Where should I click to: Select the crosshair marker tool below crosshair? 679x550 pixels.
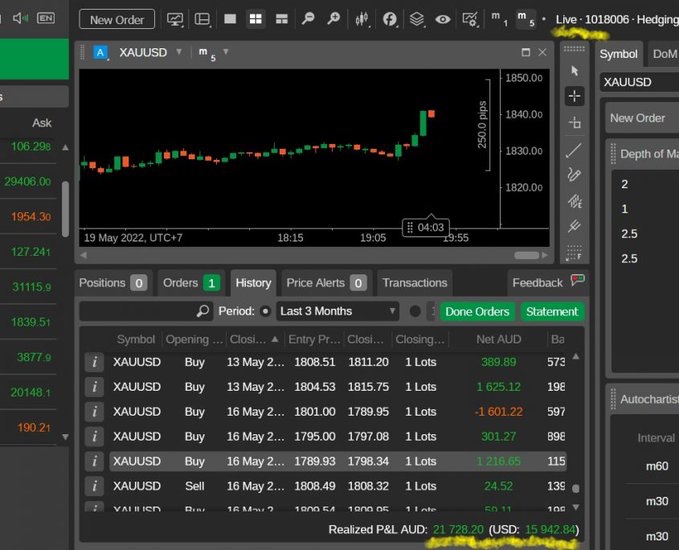point(575,123)
